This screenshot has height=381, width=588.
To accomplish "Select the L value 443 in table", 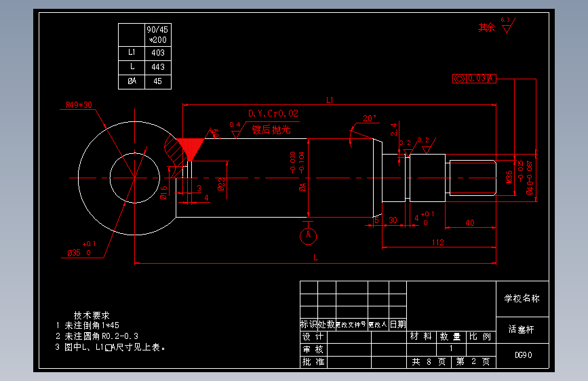I will click(158, 67).
